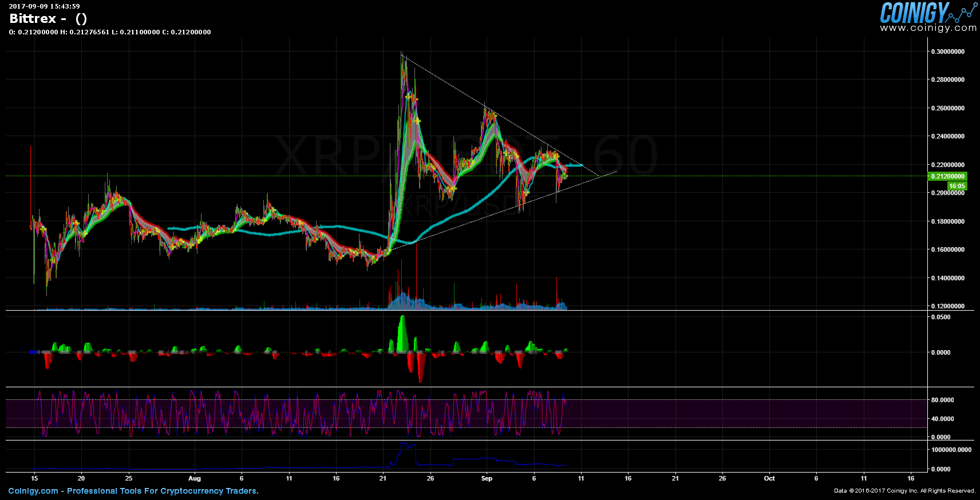Click the 0.16000000 price axis label
The width and height of the screenshot is (980, 500).
tap(948, 249)
